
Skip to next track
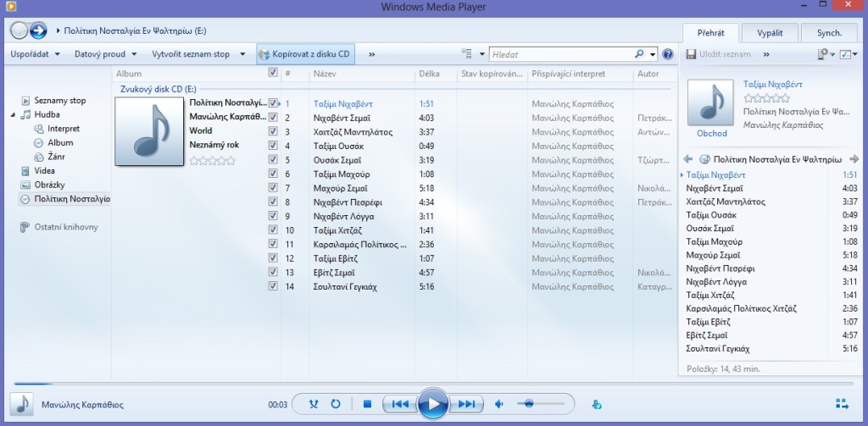pyautogui.click(x=467, y=405)
